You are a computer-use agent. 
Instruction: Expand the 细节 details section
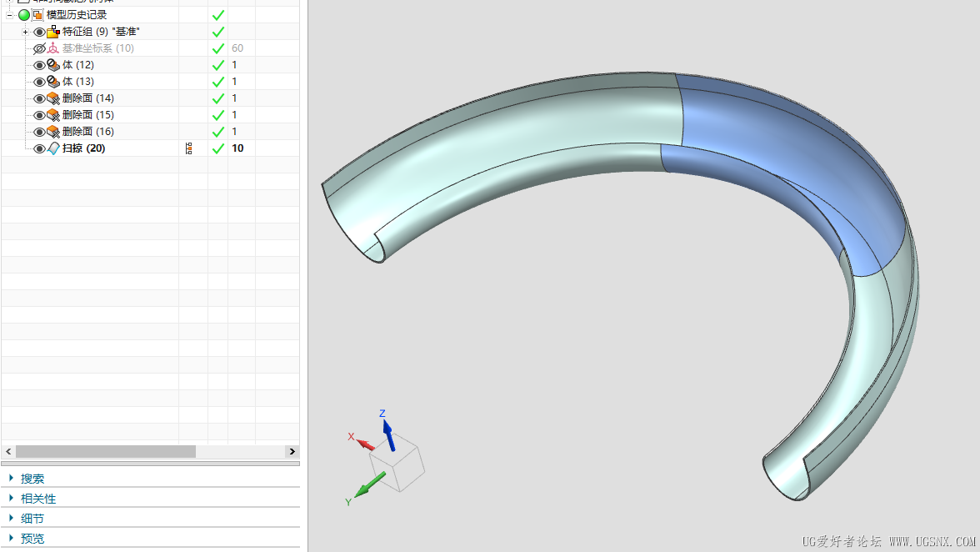tap(12, 519)
